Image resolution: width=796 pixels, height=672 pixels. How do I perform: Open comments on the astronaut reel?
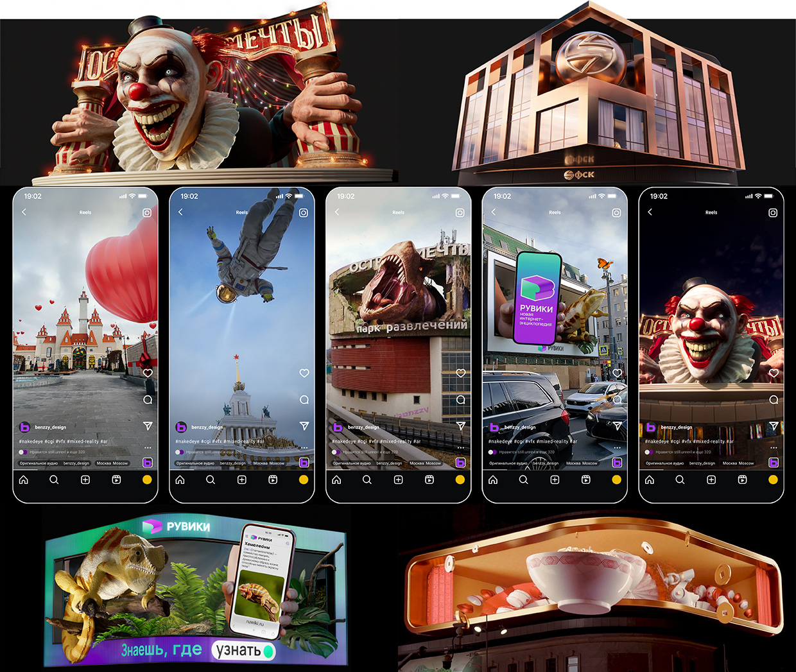(304, 400)
